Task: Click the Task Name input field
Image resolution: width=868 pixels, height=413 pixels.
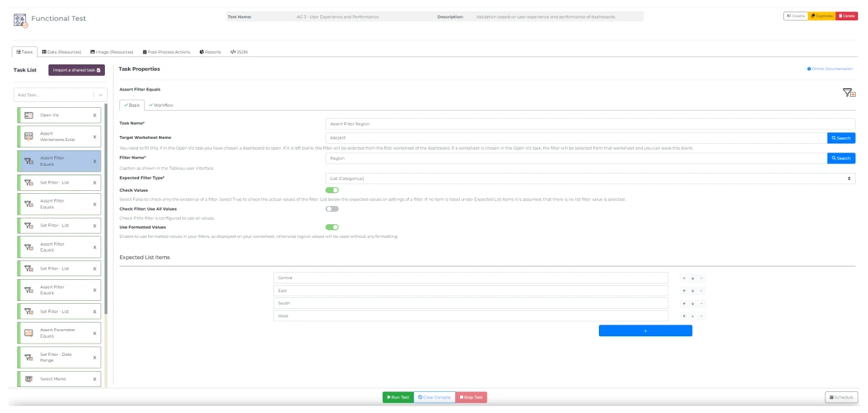Action: pos(590,124)
